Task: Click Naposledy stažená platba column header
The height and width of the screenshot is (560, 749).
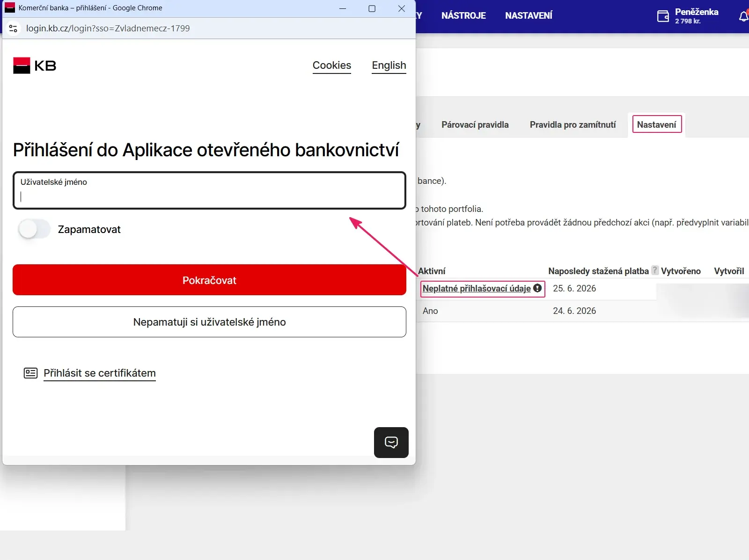Action: pyautogui.click(x=598, y=271)
